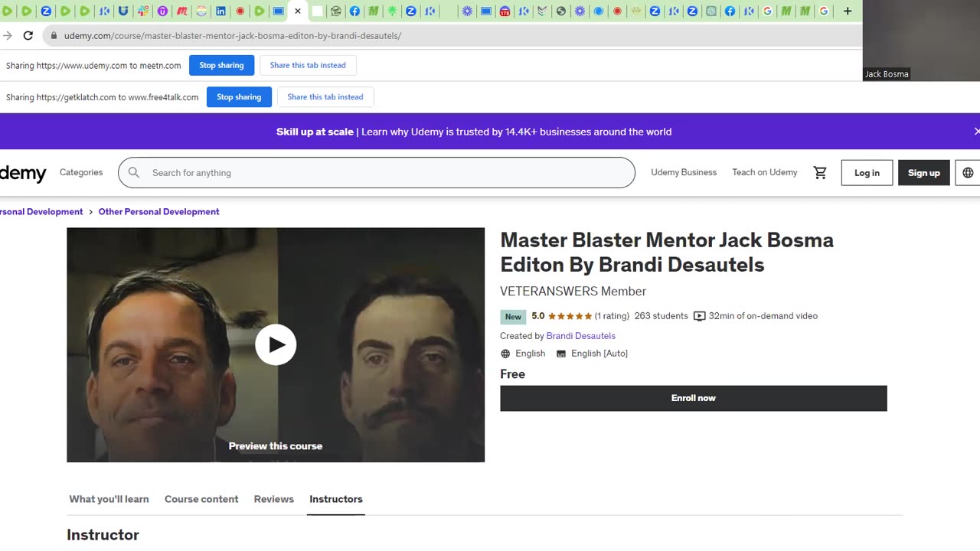Click the 32min of on-demand video text
980x551 pixels.
pyautogui.click(x=763, y=316)
